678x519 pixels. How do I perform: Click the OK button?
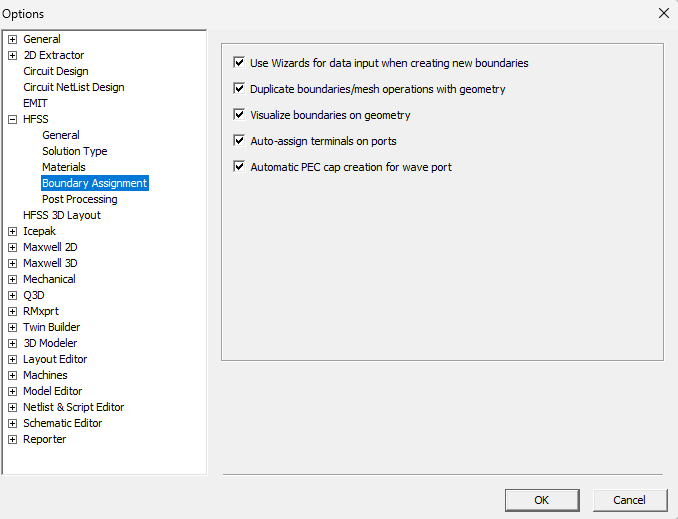point(541,500)
